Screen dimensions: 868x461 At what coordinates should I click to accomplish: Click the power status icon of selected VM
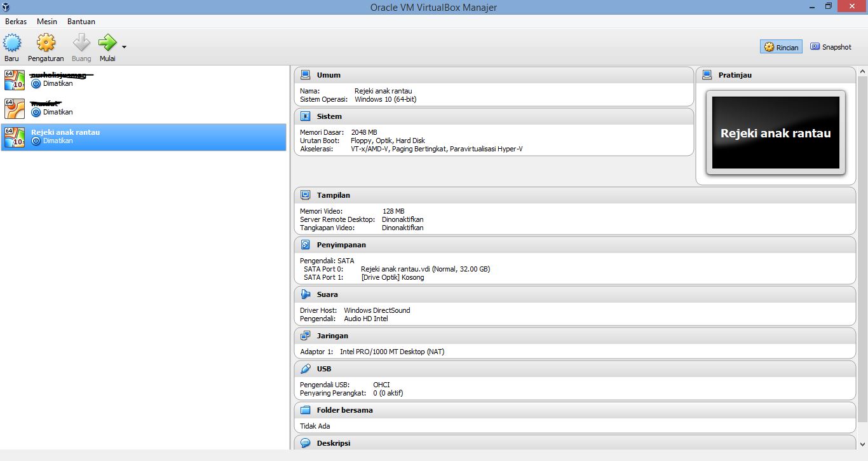click(x=36, y=141)
